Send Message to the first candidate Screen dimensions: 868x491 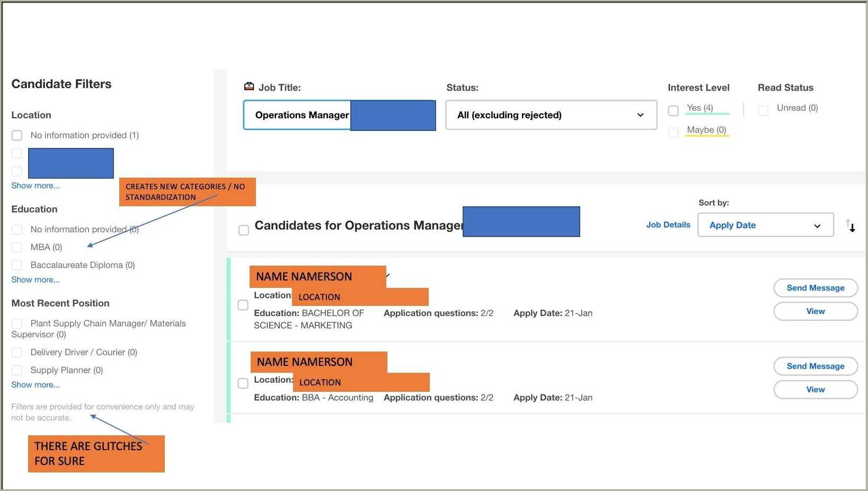point(815,288)
